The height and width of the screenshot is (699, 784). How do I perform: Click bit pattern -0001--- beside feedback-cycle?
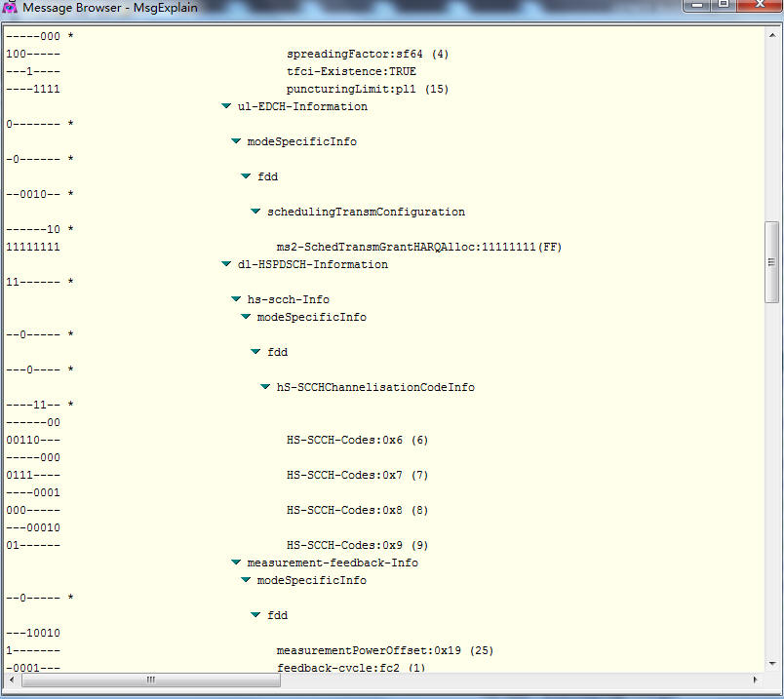[x=33, y=668]
